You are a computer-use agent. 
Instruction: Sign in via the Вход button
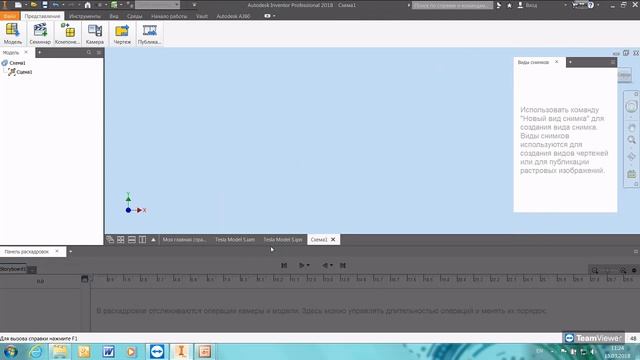pos(528,5)
